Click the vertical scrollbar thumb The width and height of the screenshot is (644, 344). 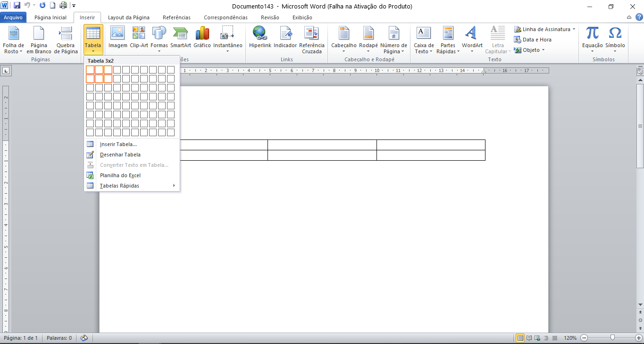(x=640, y=126)
